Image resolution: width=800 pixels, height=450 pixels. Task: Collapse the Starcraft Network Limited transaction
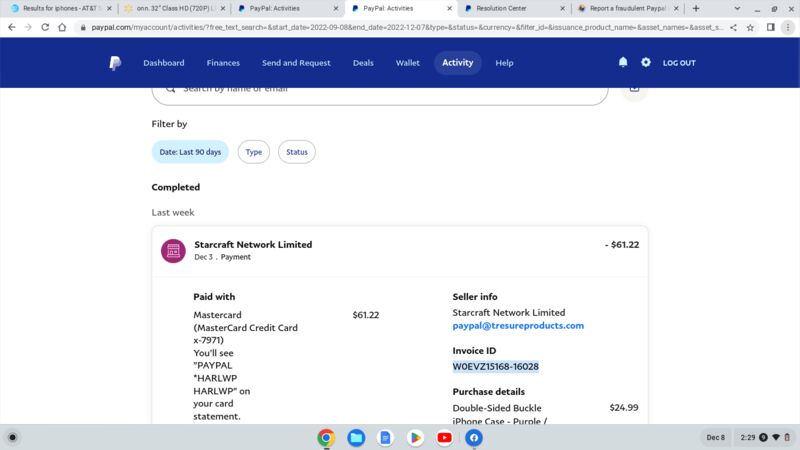coord(400,251)
